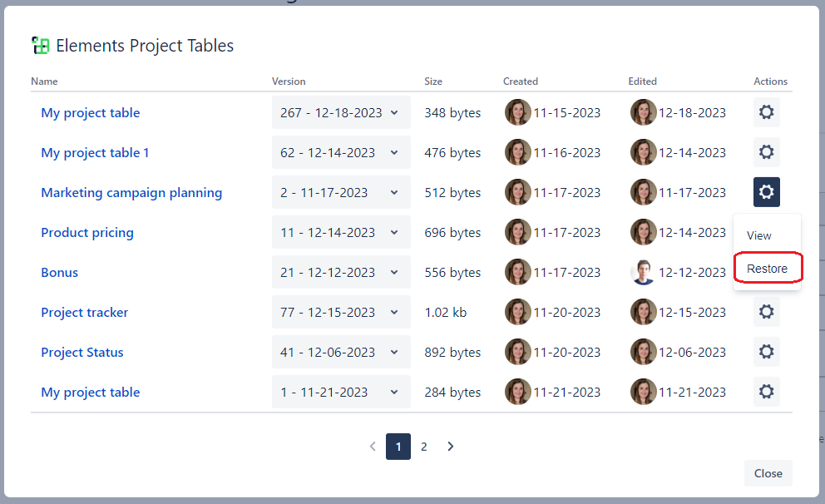Click Elements Project Tables logo icon

[40, 46]
